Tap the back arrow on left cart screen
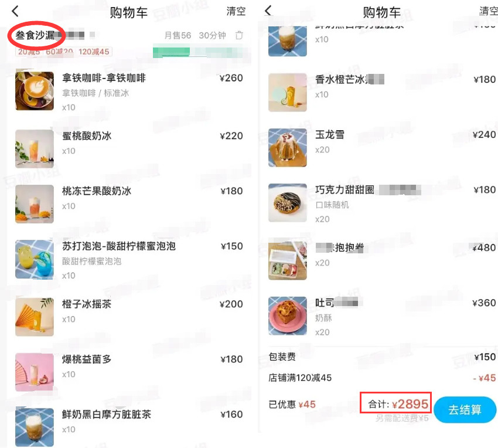 click(x=15, y=12)
